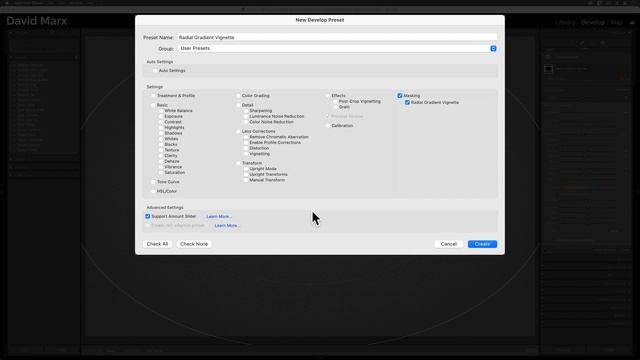Check the Calibration option
Image resolution: width=640 pixels, height=360 pixels.
328,126
